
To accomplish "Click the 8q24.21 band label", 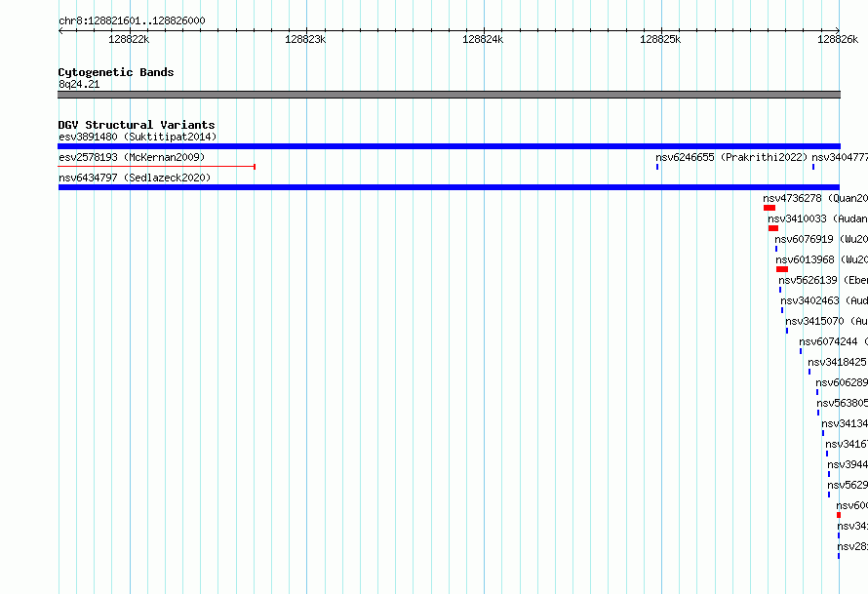I will click(x=79, y=84).
